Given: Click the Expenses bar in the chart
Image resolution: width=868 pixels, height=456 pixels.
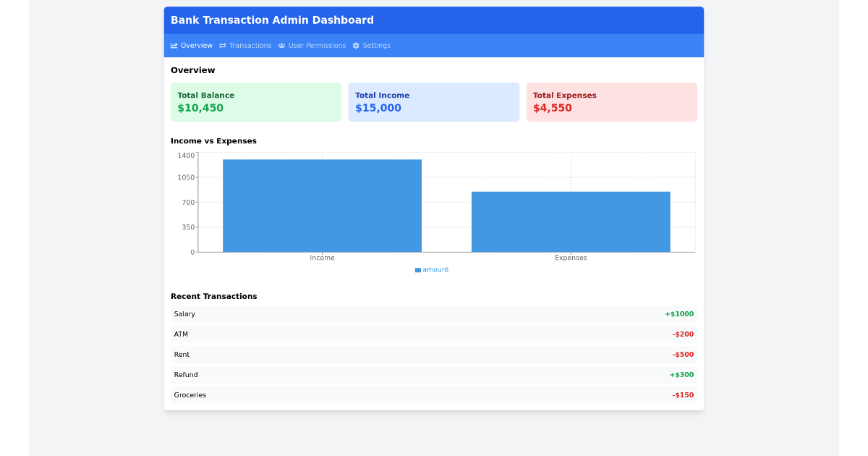Looking at the screenshot, I should (571, 221).
